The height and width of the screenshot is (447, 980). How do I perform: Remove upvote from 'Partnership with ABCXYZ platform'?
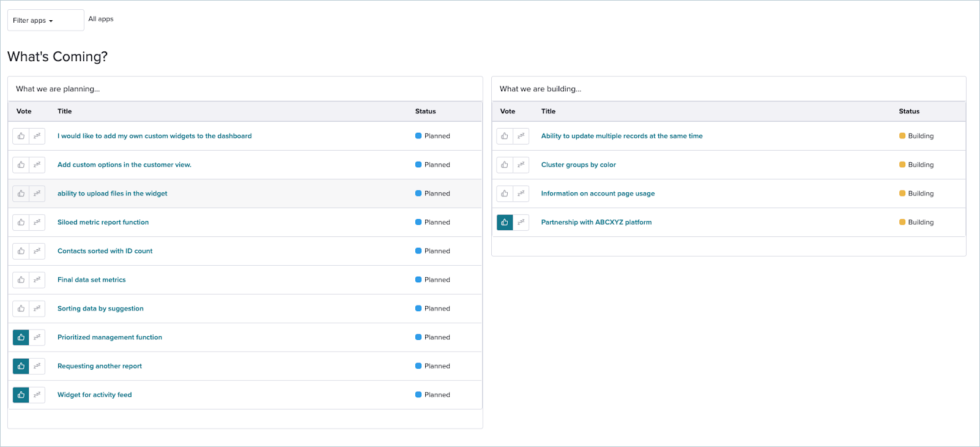tap(505, 222)
